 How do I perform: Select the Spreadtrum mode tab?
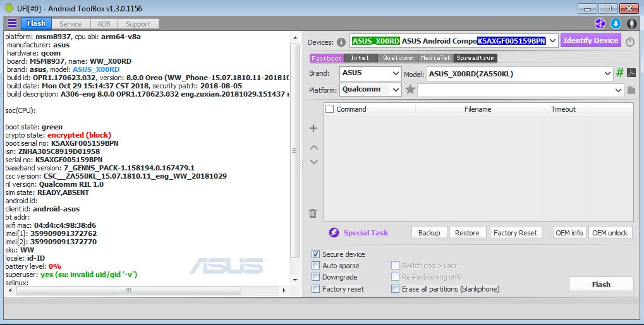click(476, 58)
